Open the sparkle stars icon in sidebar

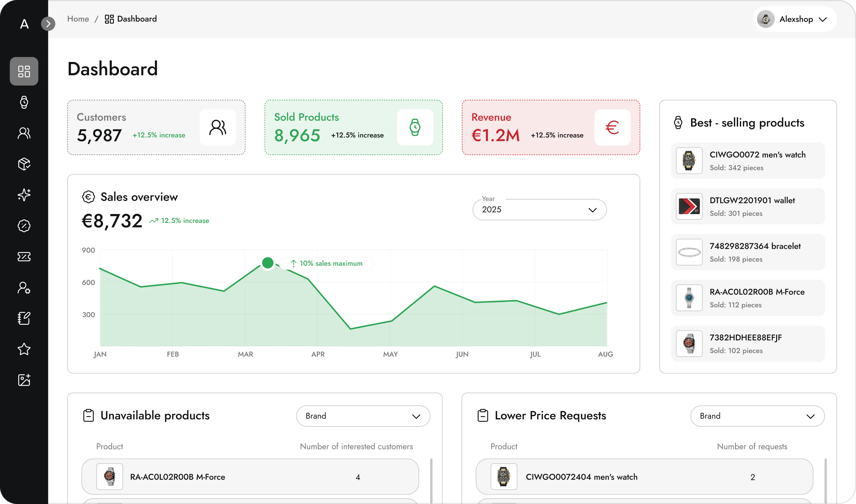(x=24, y=195)
